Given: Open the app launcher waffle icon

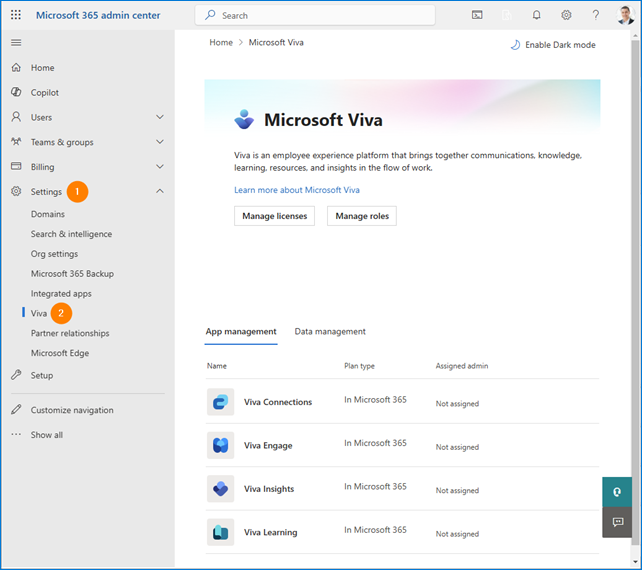Looking at the screenshot, I should 16,15.
